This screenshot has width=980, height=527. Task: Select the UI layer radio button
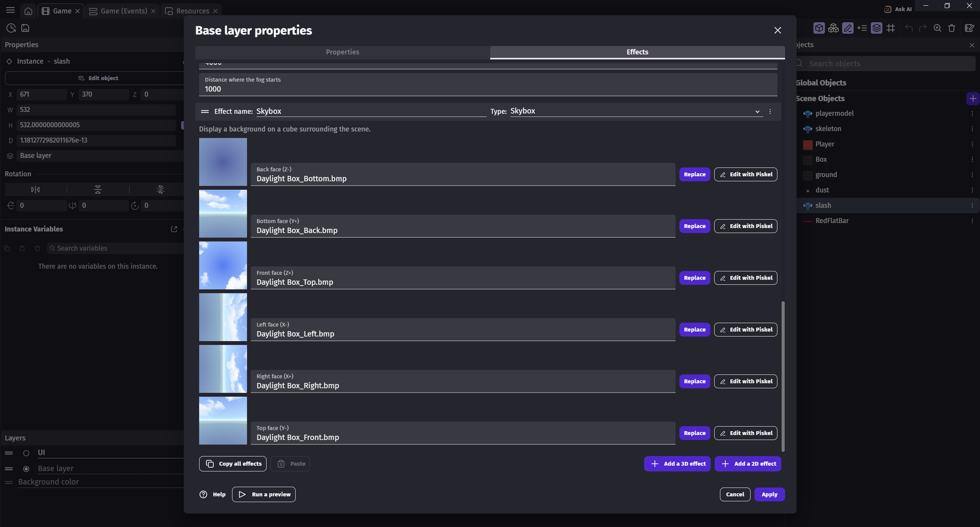(x=26, y=453)
